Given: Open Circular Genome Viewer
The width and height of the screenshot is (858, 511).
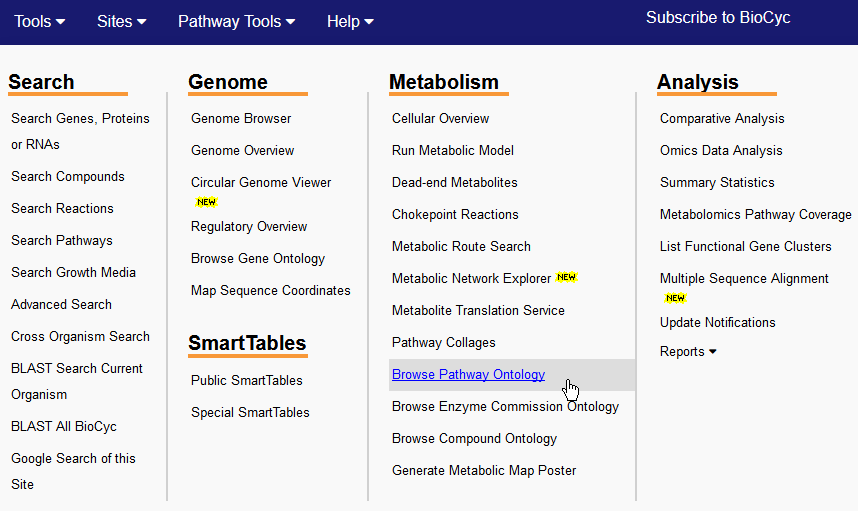Looking at the screenshot, I should click(x=261, y=182).
